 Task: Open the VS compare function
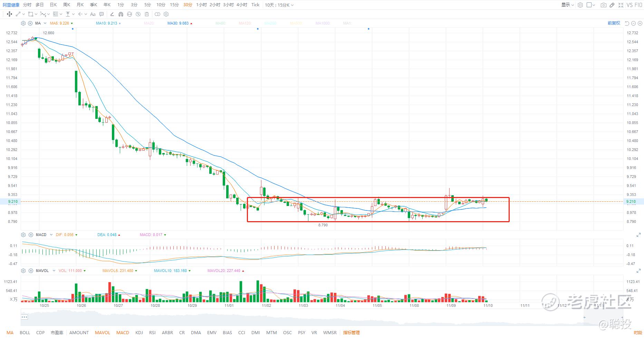click(x=629, y=5)
